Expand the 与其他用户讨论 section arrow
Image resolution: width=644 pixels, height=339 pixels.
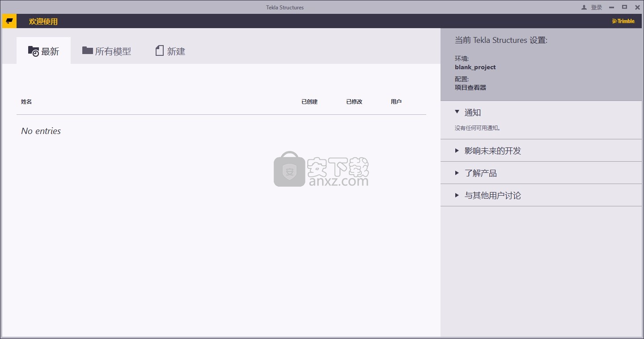click(x=457, y=195)
